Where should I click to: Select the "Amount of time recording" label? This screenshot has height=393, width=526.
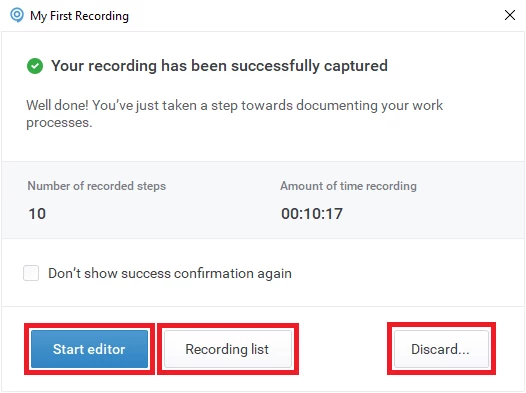(348, 186)
